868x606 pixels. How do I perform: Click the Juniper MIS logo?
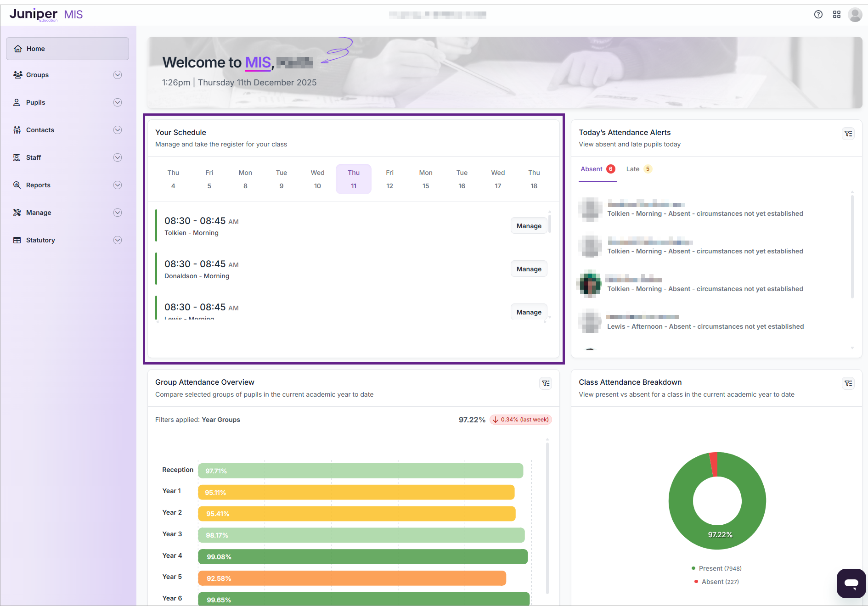pos(46,15)
